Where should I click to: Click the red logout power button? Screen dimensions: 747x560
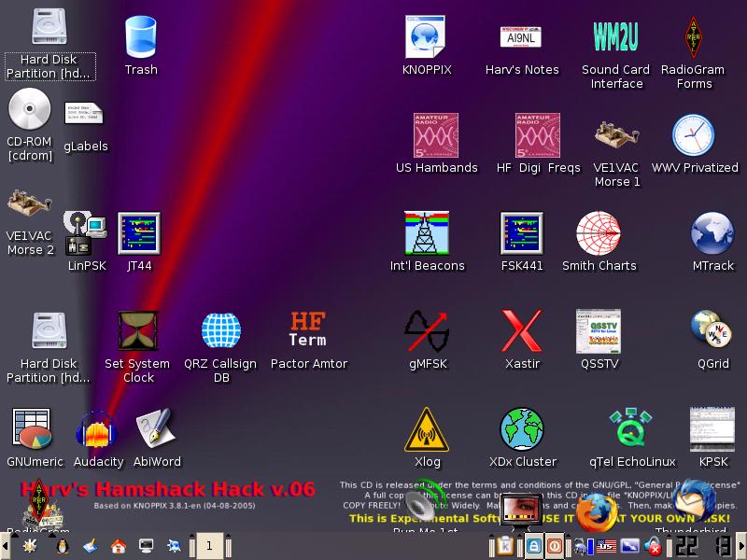tap(554, 546)
